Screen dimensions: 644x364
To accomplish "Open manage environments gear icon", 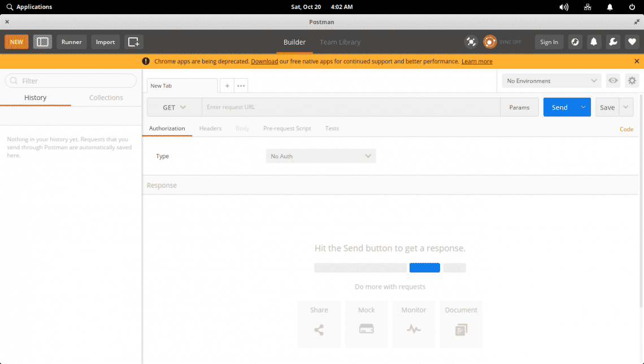I will [x=632, y=80].
